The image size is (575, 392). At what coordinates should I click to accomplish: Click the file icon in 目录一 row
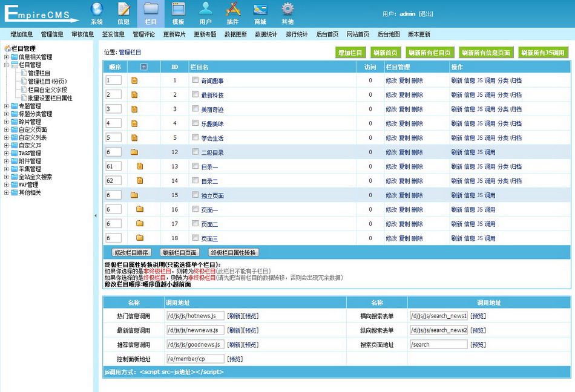tap(140, 166)
